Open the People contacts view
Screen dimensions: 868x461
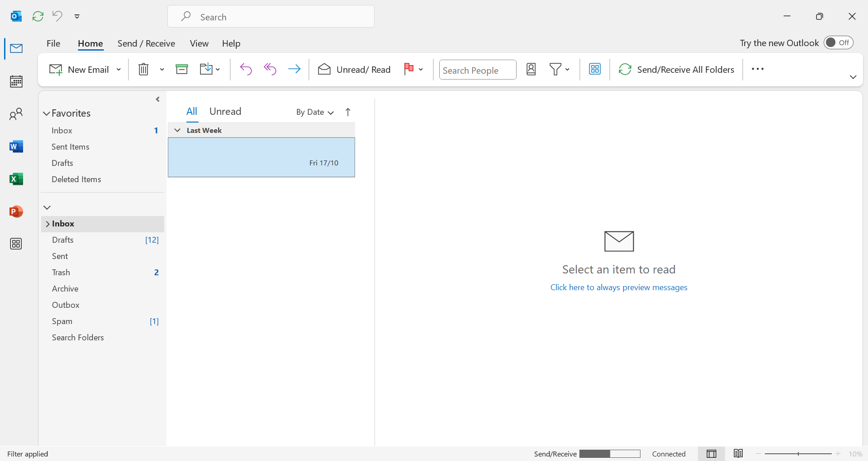click(x=16, y=114)
